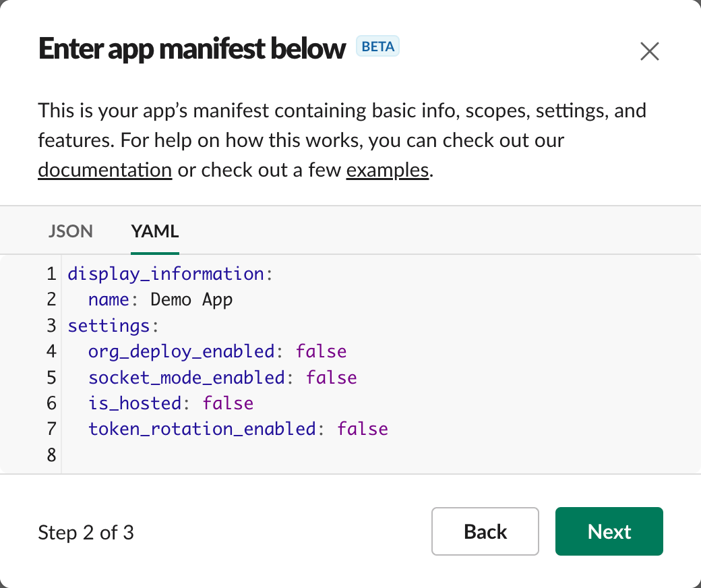The width and height of the screenshot is (701, 588).
Task: Open the examples link
Action: (x=388, y=169)
